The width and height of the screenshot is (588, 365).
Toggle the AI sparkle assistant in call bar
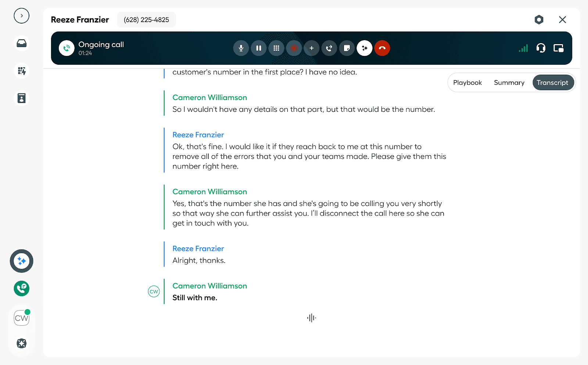(x=365, y=48)
